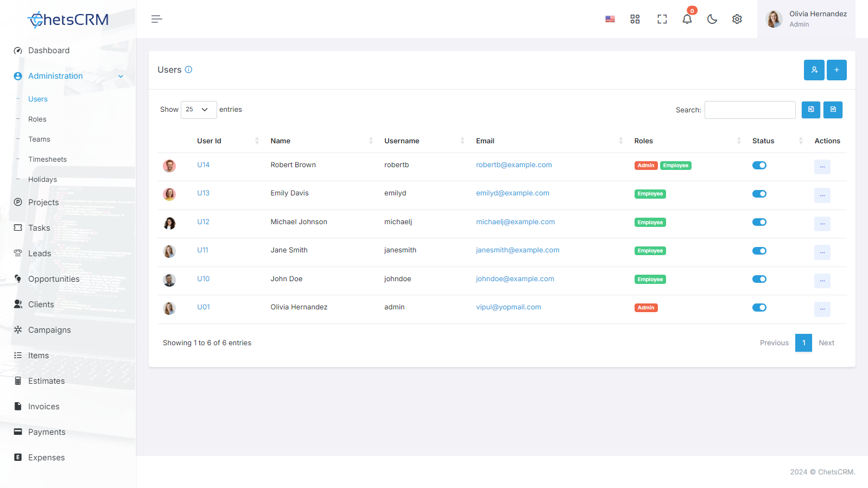Screen dimensions: 868x488
Task: Open user U14 link
Action: click(x=203, y=165)
